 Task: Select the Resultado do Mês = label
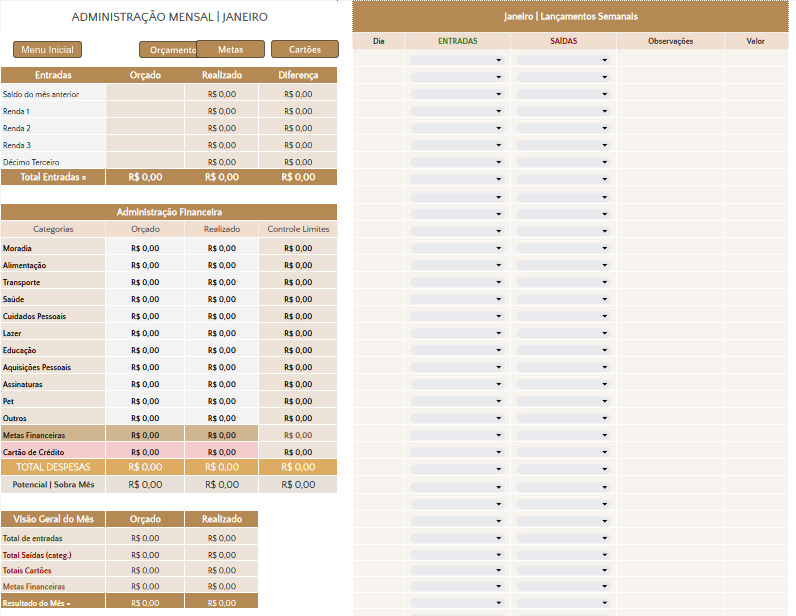tap(37, 603)
